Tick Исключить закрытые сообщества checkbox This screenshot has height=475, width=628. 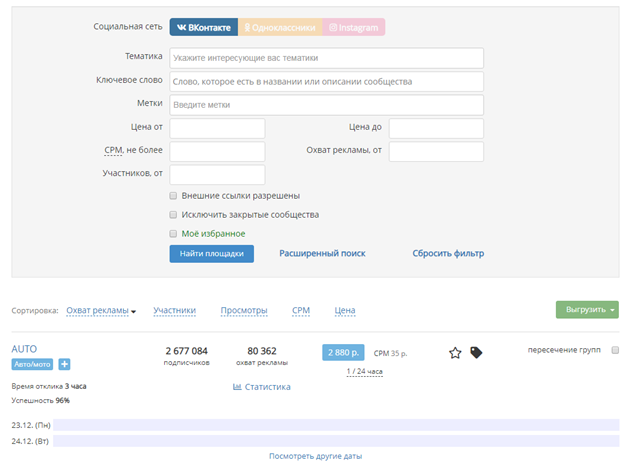pos(173,215)
